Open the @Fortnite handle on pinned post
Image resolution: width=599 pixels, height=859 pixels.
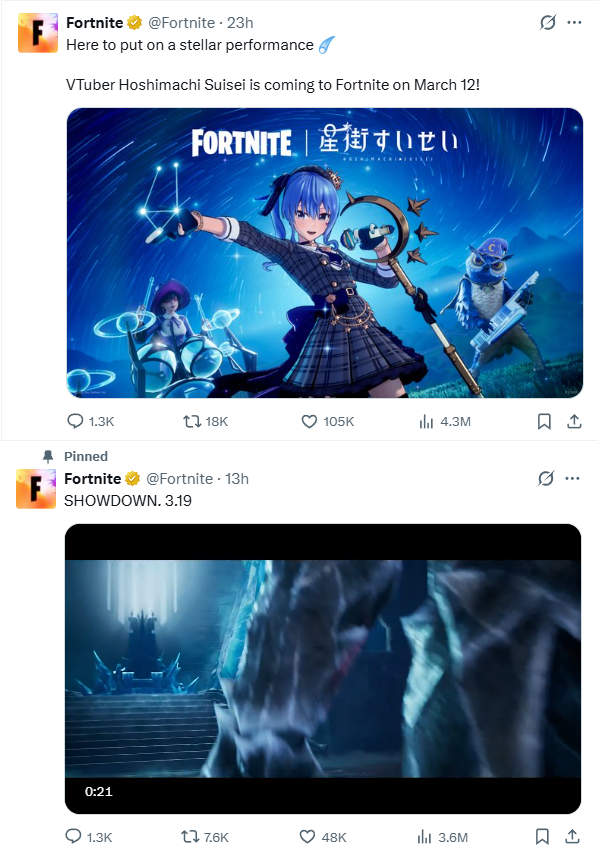(179, 479)
